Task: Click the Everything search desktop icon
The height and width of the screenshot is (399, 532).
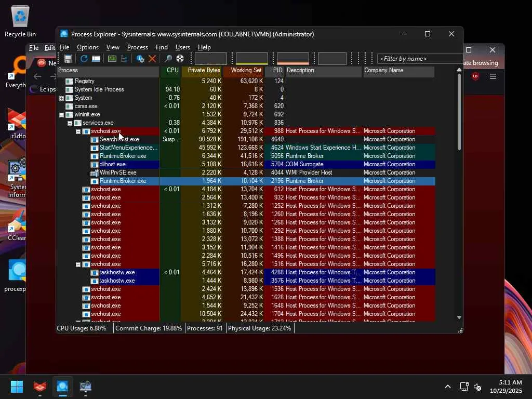Action: 16,68
